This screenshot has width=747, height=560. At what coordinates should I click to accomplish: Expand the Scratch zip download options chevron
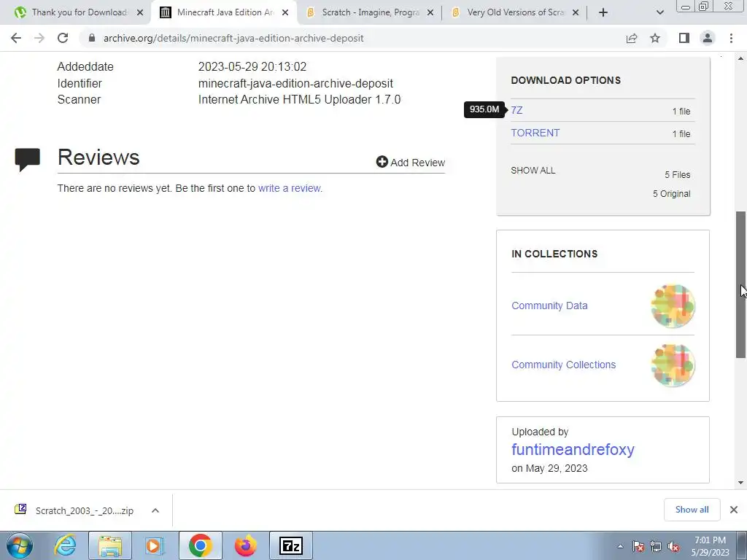pos(155,510)
